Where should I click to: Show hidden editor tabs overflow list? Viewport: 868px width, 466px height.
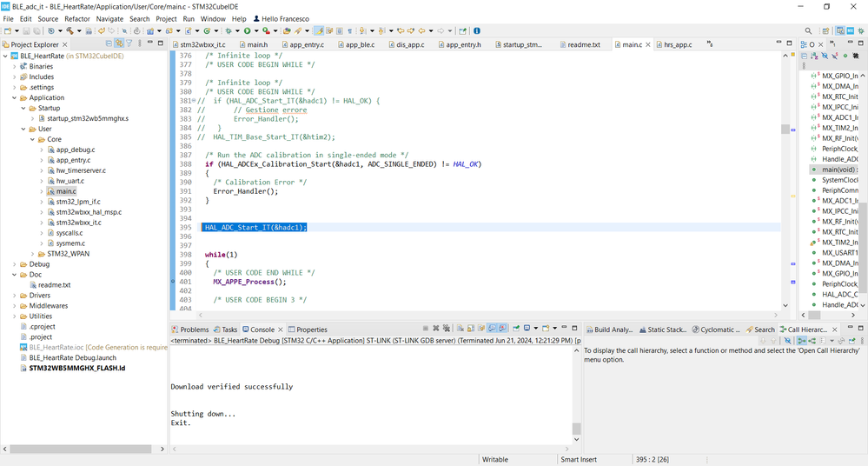tap(710, 43)
